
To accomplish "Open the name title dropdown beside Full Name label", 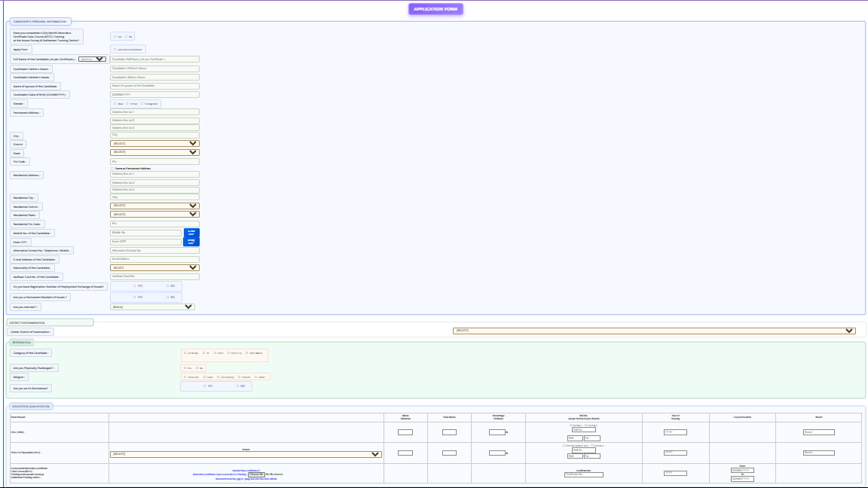I will coord(92,59).
